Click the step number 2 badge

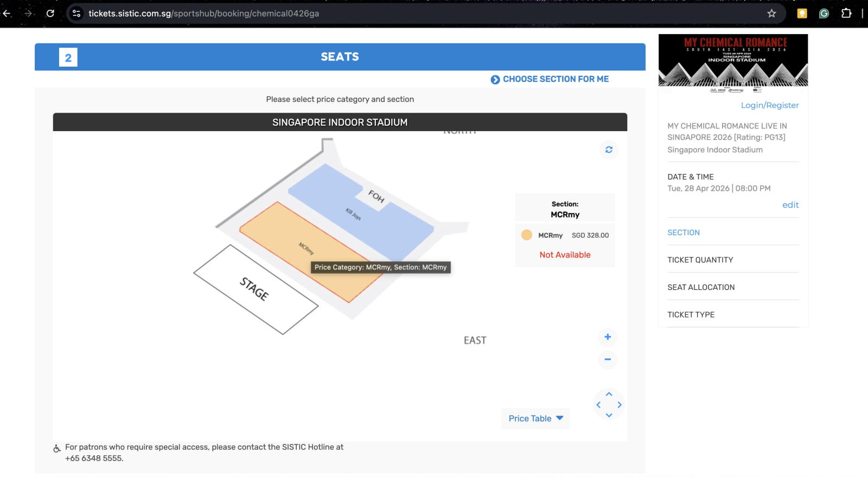tap(68, 57)
